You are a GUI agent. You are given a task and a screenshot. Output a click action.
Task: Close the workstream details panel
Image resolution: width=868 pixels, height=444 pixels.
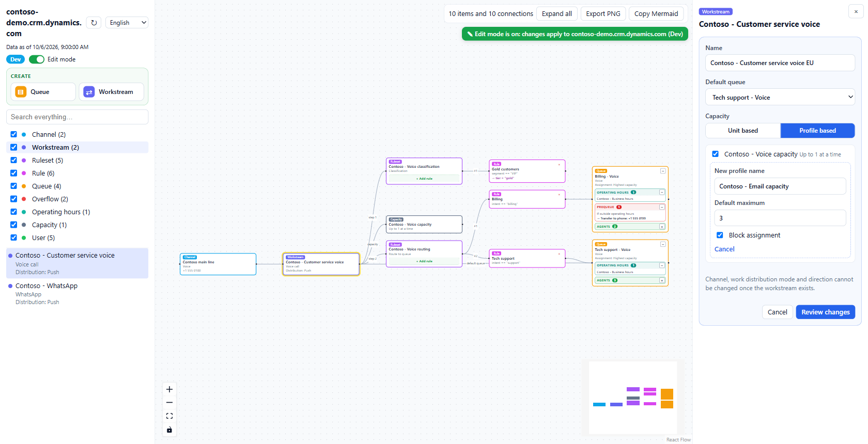coord(856,11)
